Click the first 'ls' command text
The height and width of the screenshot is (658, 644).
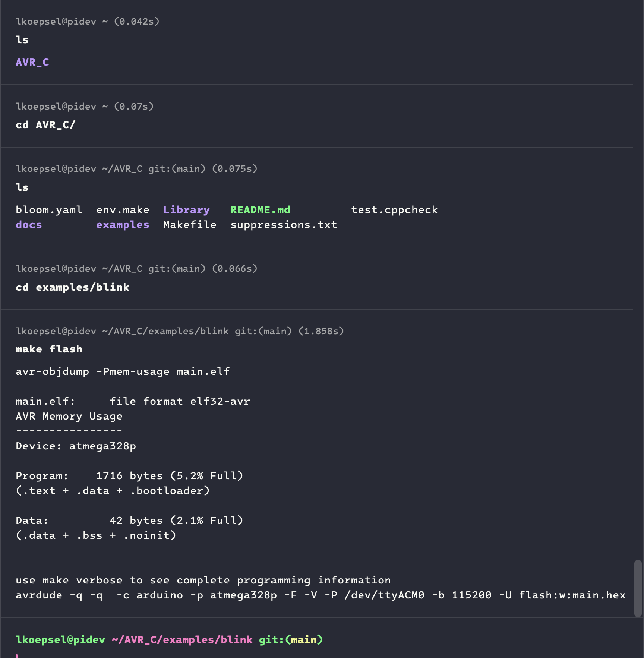tap(22, 40)
